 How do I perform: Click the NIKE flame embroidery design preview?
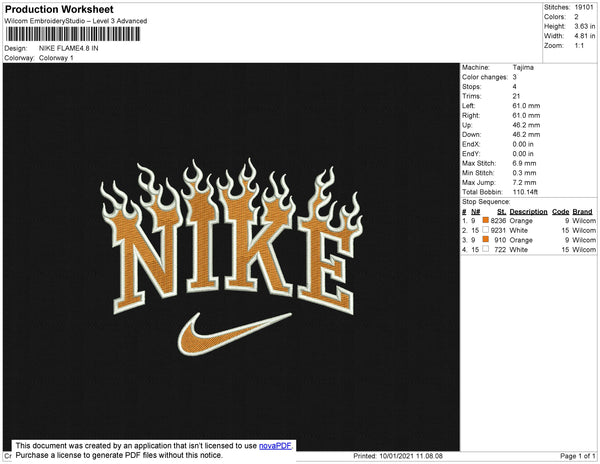tap(232, 257)
